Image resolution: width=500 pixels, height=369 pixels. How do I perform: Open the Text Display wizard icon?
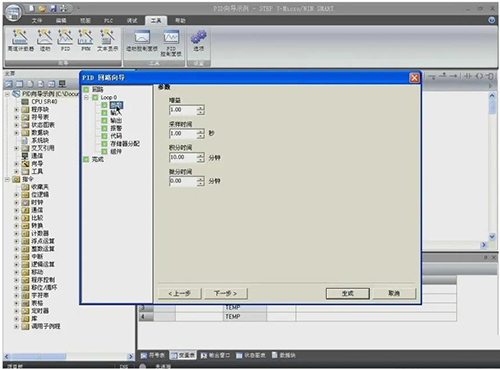[107, 40]
